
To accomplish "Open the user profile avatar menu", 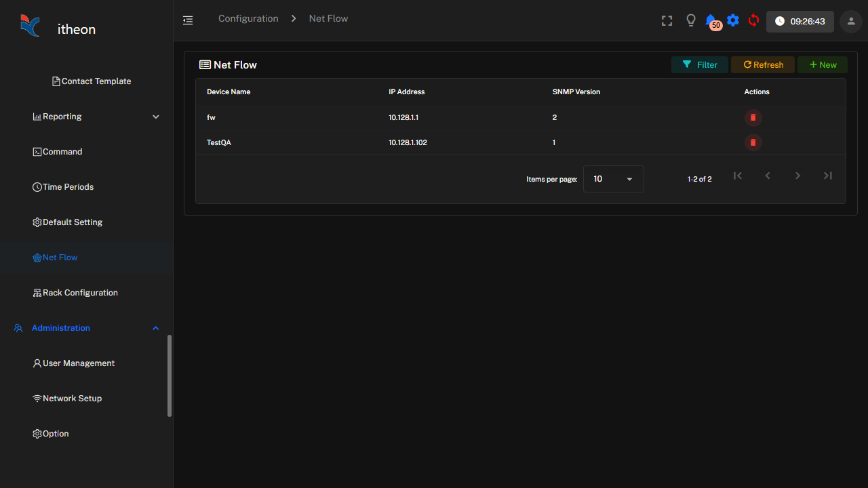I will coord(851,21).
